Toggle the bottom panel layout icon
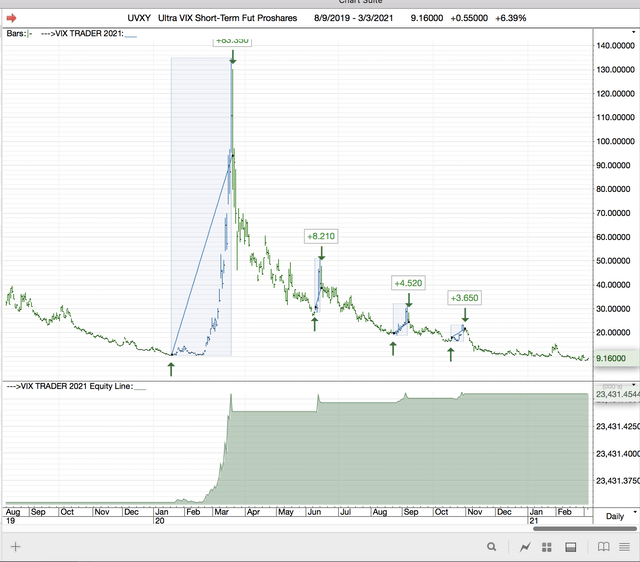The image size is (640, 562). [571, 547]
